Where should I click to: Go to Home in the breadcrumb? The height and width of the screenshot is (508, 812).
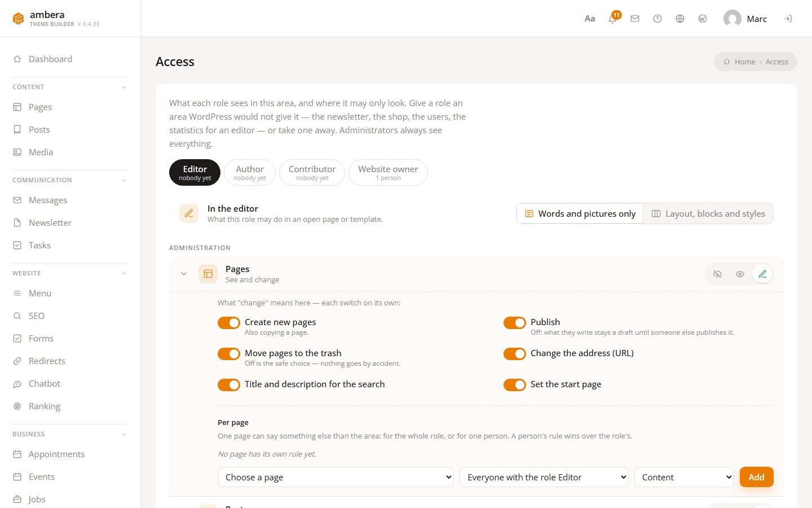[x=740, y=62]
